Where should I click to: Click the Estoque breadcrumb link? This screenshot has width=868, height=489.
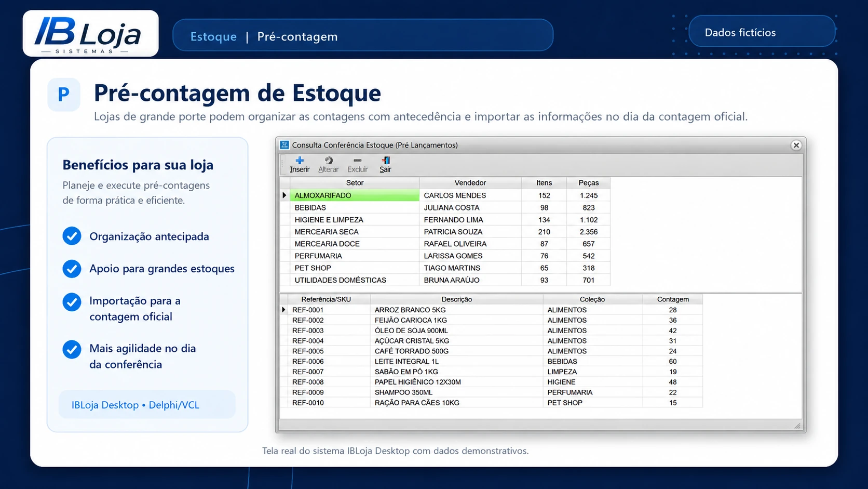point(213,36)
